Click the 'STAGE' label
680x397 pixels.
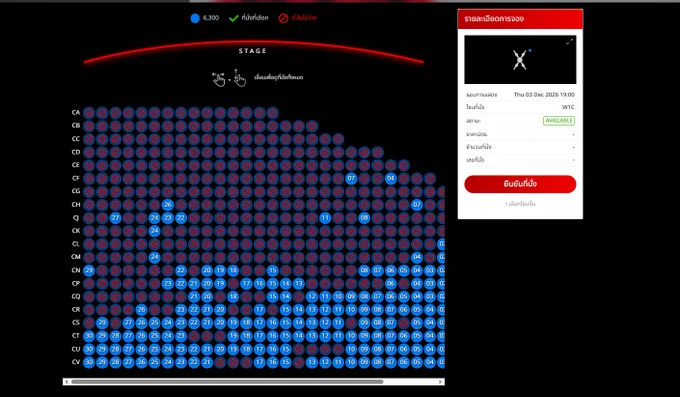pyautogui.click(x=252, y=51)
